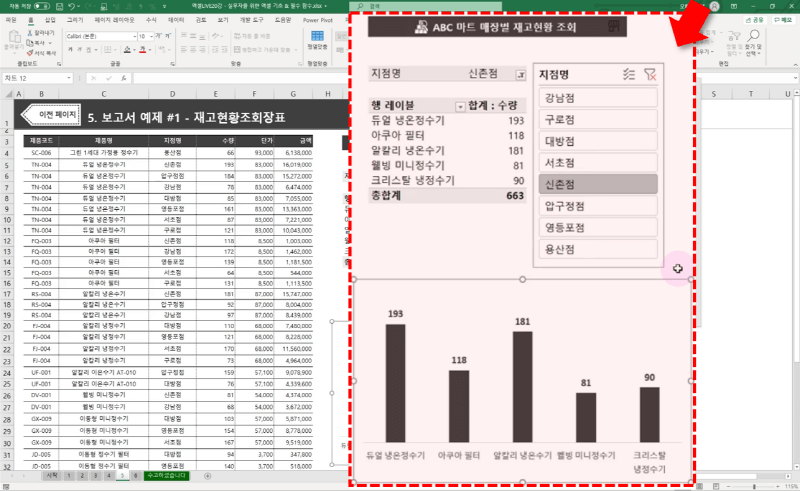Click the slicer multi-select icon
The image size is (800, 491).
point(628,74)
